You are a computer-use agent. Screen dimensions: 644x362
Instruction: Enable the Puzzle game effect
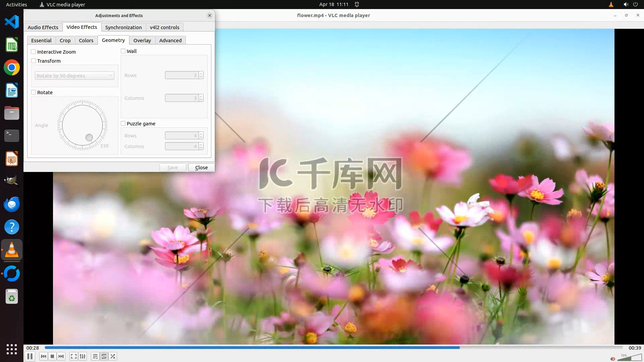(x=123, y=123)
